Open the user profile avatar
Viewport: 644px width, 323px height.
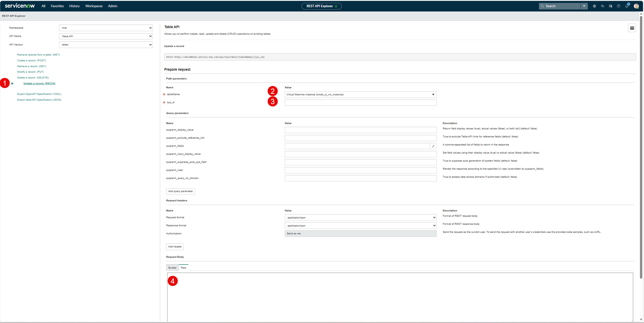click(x=636, y=6)
